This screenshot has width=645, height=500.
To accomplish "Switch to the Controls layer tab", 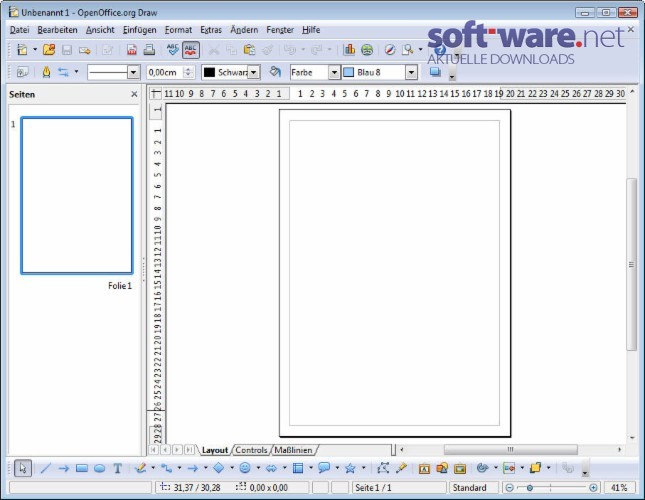I will [x=251, y=450].
